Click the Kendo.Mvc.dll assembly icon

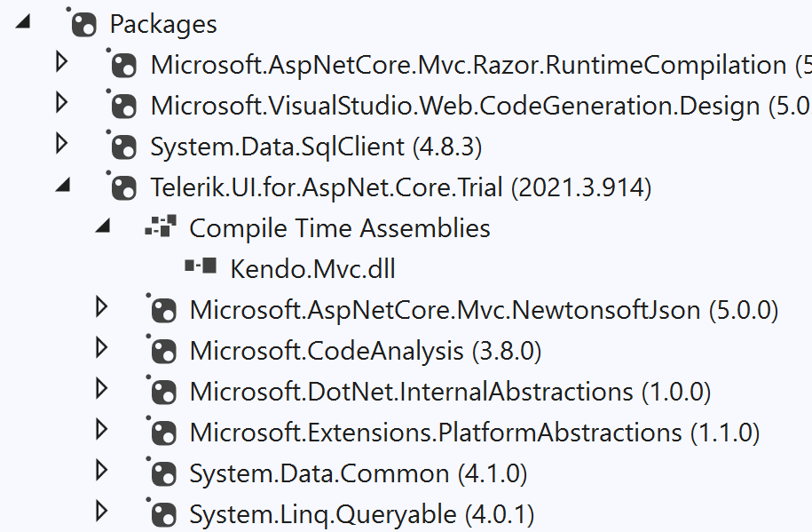coord(201,268)
